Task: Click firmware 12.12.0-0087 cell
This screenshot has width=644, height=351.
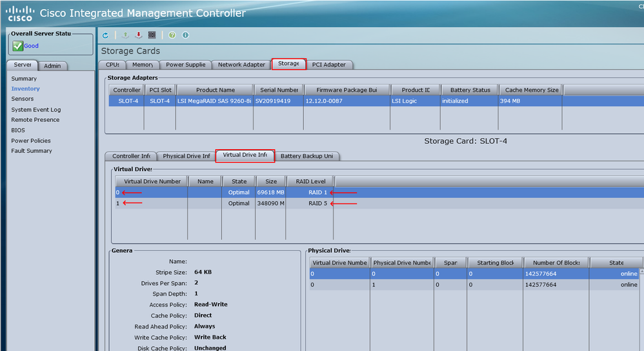Action: click(x=347, y=101)
